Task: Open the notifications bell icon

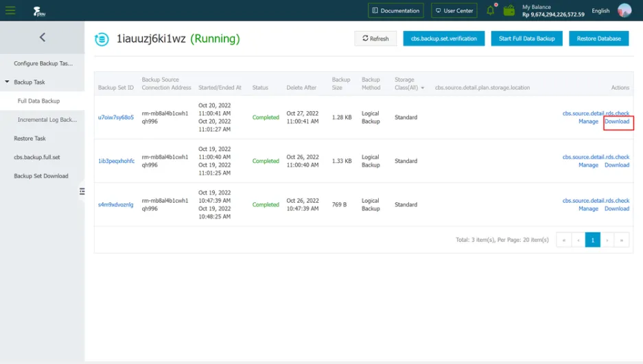Action: [491, 10]
